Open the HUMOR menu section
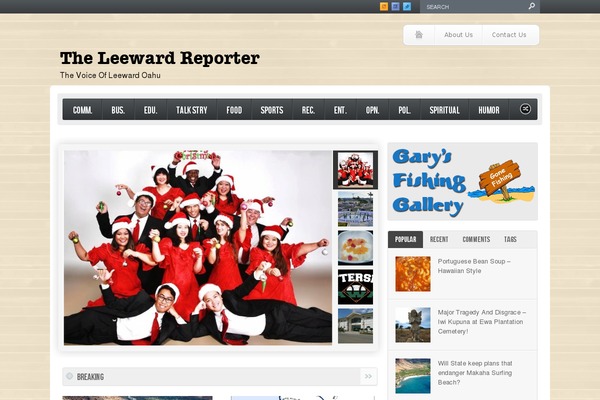600x400 pixels. pos(489,110)
